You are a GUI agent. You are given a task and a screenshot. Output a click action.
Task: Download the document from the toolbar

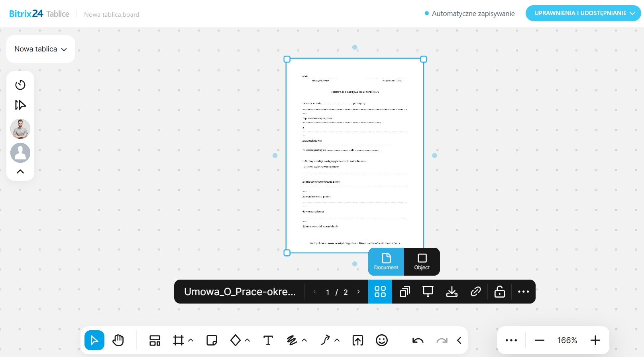coord(452,292)
